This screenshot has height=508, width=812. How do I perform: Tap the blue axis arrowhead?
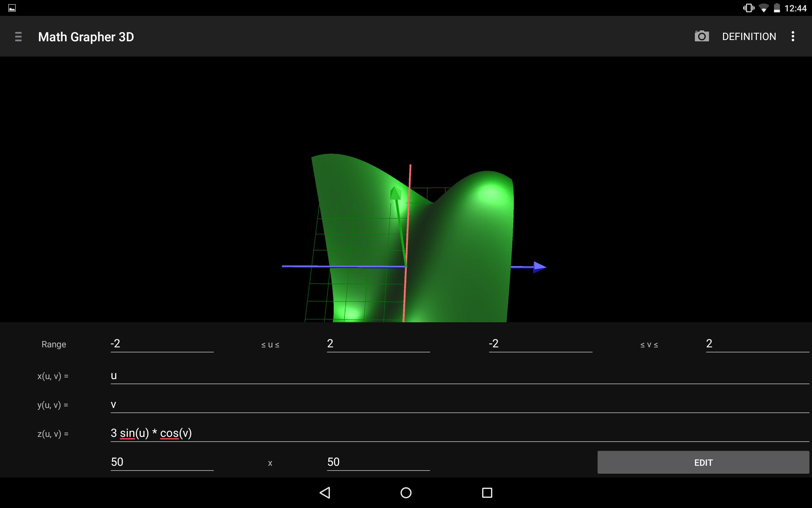[540, 267]
